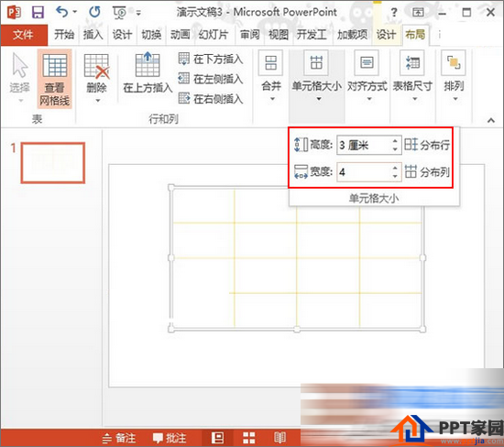This screenshot has width=504, height=447.
Task: Toggle View Gridlines (查看网格线) button
Action: (x=54, y=79)
